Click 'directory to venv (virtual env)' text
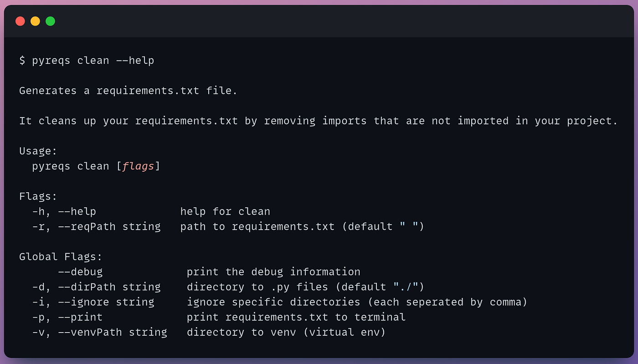Screen dimensions: 638x364 [x=286, y=332]
